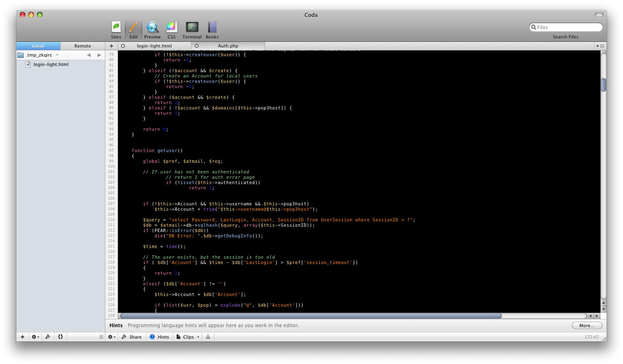Click the Files search field

tap(568, 27)
